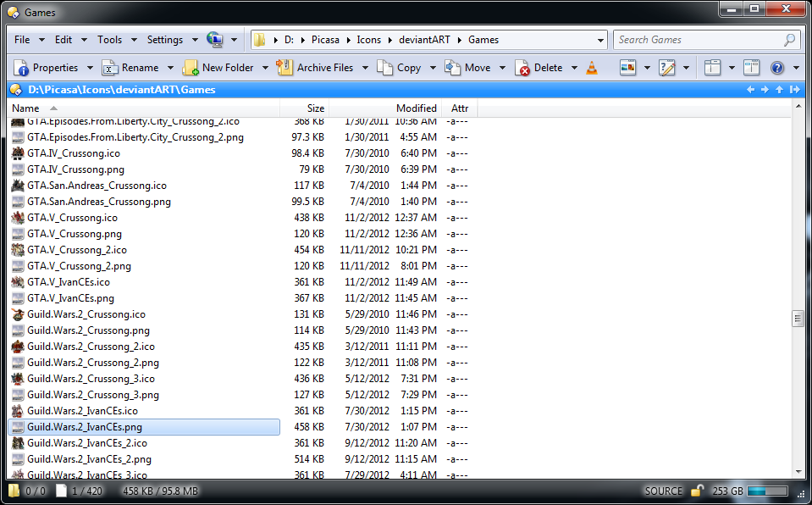
Task: Go up one folder with up arrow
Action: (x=779, y=90)
